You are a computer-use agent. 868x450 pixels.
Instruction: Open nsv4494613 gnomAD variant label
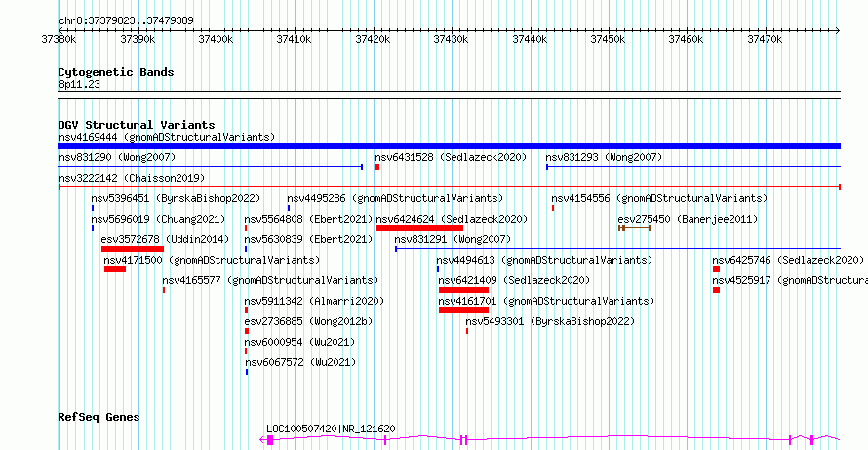(x=544, y=260)
